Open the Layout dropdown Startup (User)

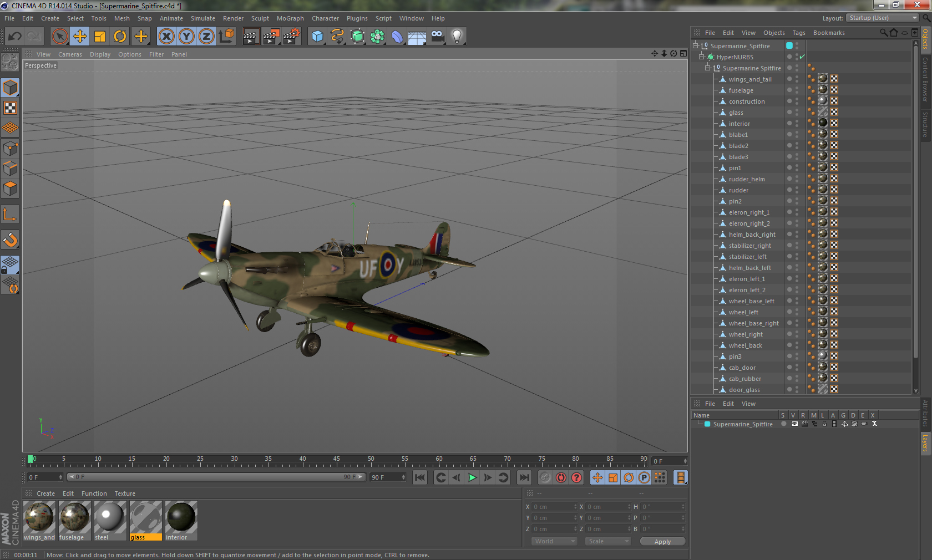[x=883, y=18]
